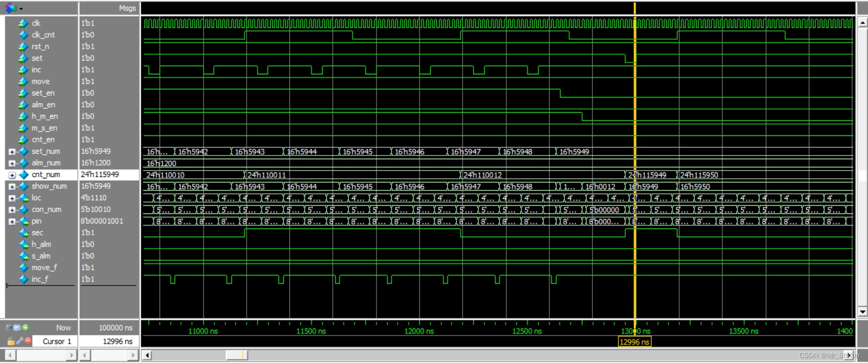The image size is (868, 363).
Task: Click the 12996 ns cursor time value
Action: pos(118,341)
